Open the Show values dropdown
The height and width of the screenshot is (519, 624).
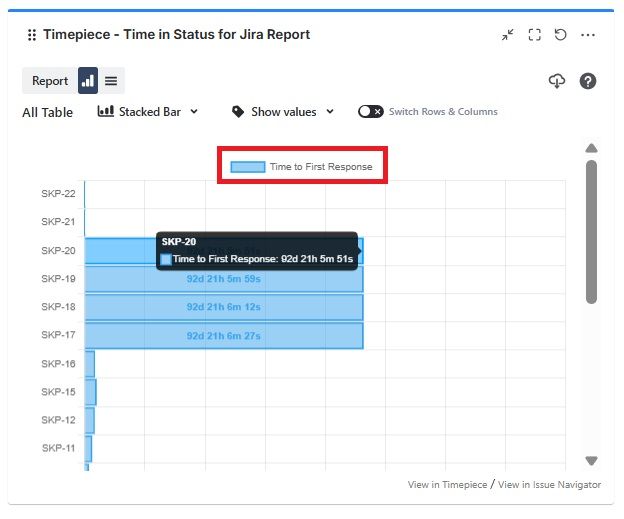(x=283, y=112)
